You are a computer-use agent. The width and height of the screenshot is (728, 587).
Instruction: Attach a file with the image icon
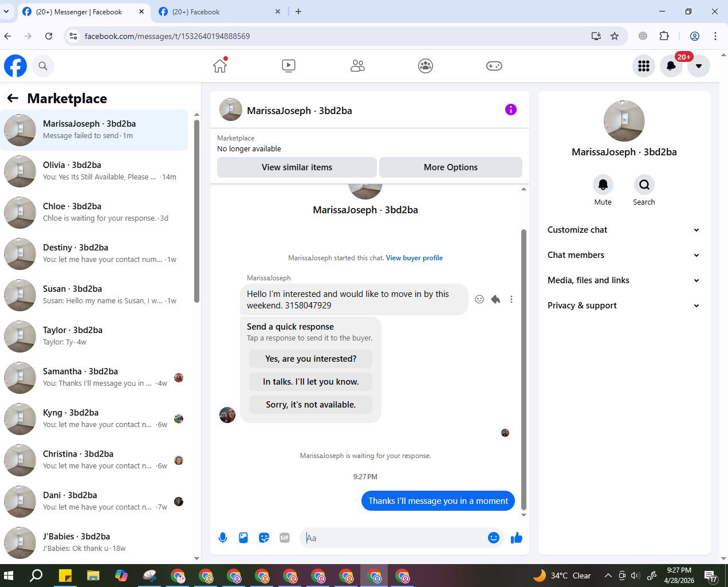[243, 538]
